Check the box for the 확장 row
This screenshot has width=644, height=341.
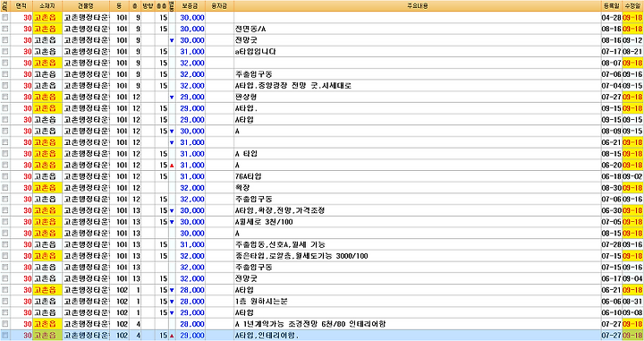pyautogui.click(x=5, y=188)
